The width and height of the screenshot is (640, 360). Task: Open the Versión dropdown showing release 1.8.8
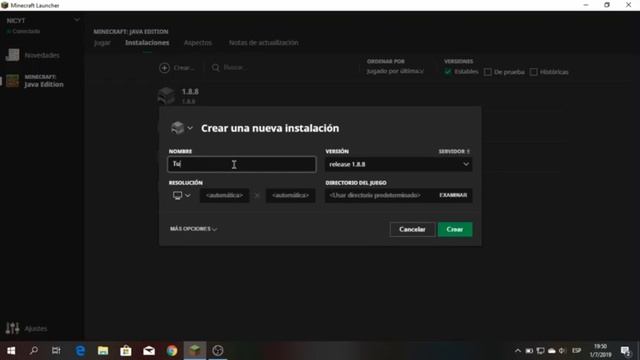click(x=398, y=164)
